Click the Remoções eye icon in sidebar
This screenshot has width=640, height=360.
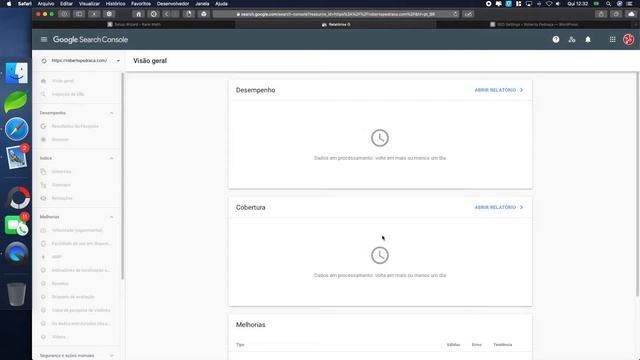click(43, 198)
